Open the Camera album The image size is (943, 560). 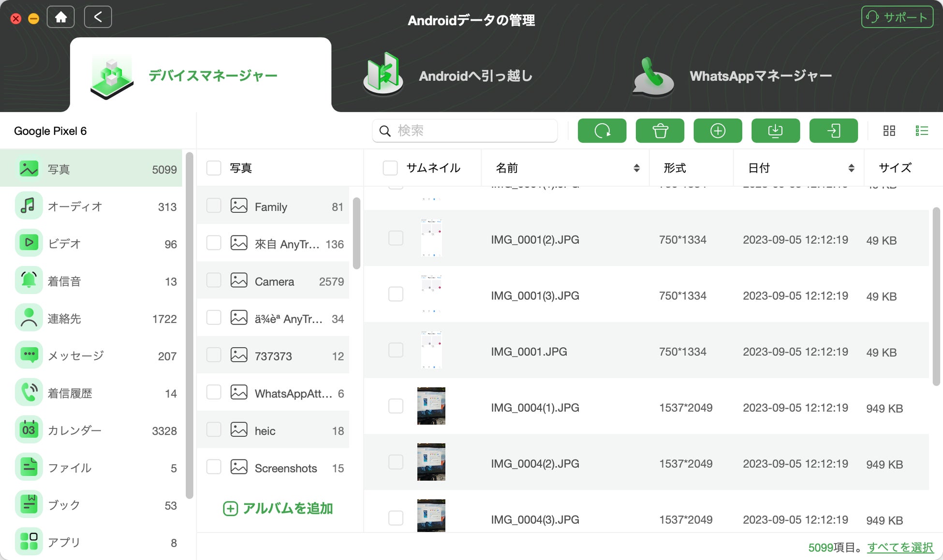coord(274,281)
